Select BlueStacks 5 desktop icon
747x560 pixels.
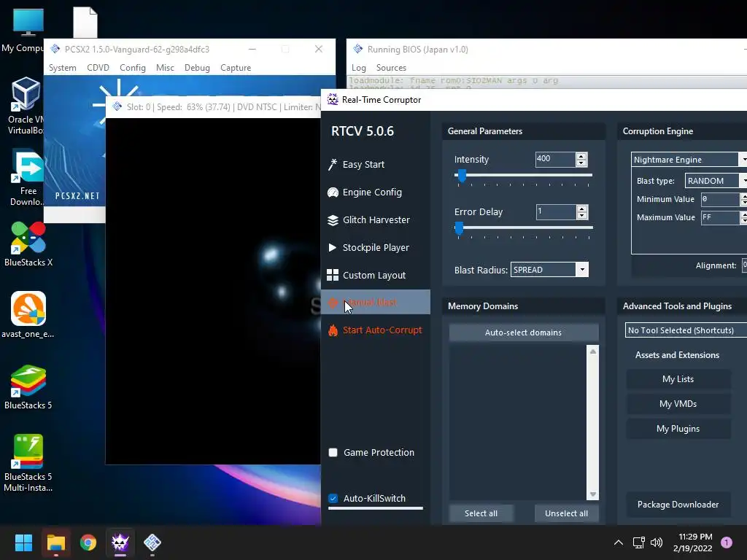point(28,387)
